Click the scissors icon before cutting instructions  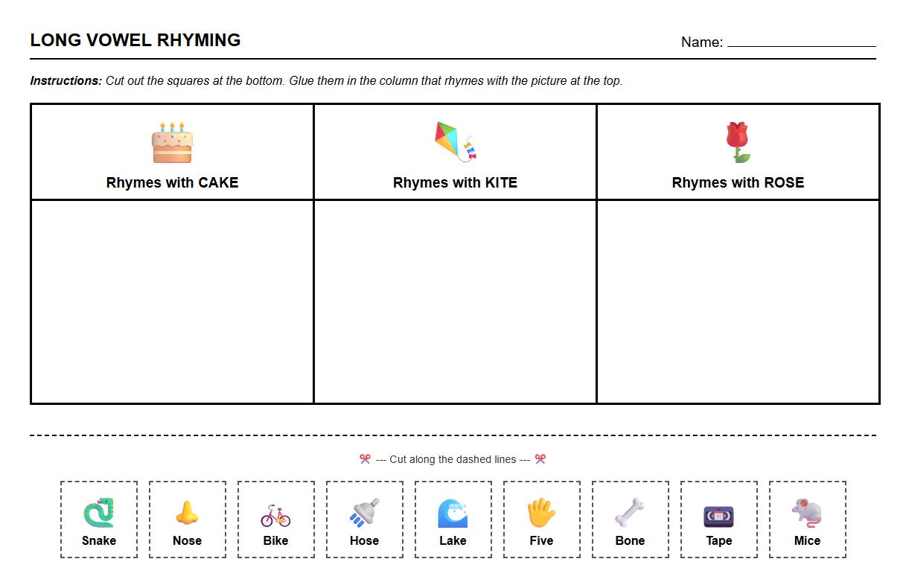363,459
